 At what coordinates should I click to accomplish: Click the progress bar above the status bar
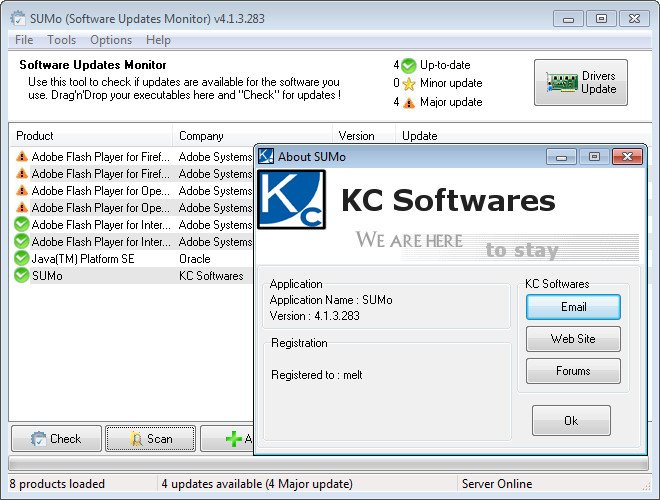tap(328, 463)
